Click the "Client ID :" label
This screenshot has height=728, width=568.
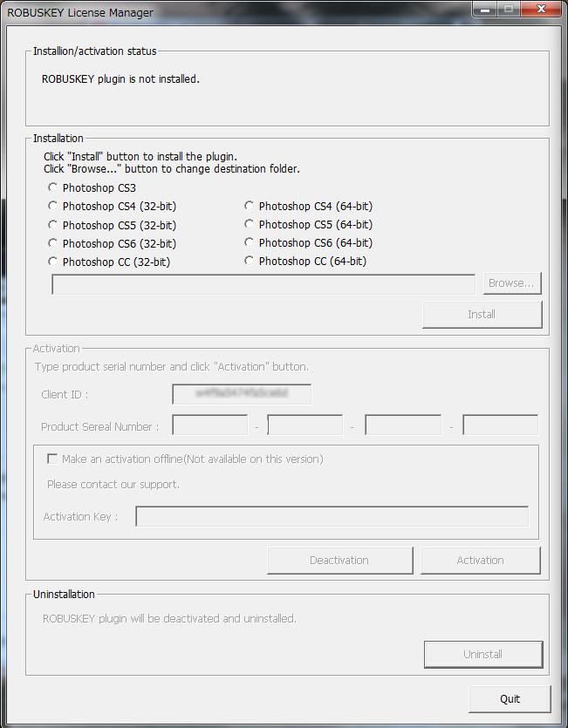coord(65,395)
